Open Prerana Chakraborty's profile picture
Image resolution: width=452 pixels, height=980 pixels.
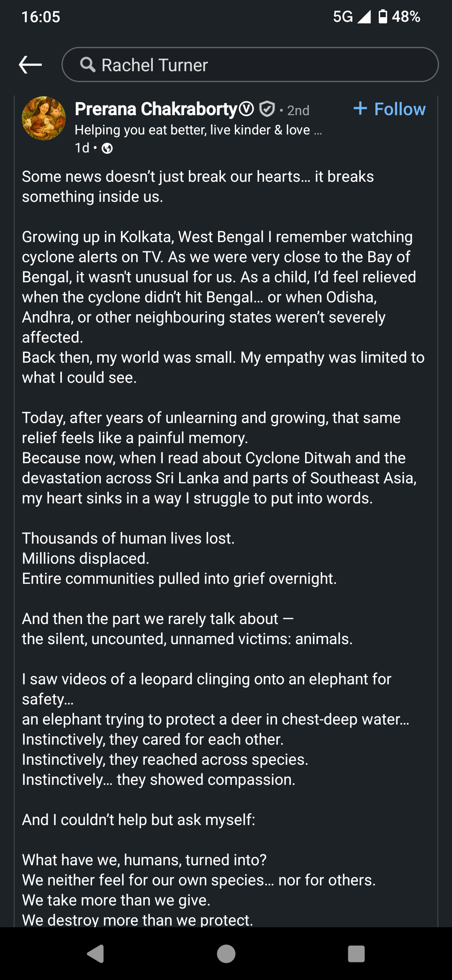tap(44, 119)
